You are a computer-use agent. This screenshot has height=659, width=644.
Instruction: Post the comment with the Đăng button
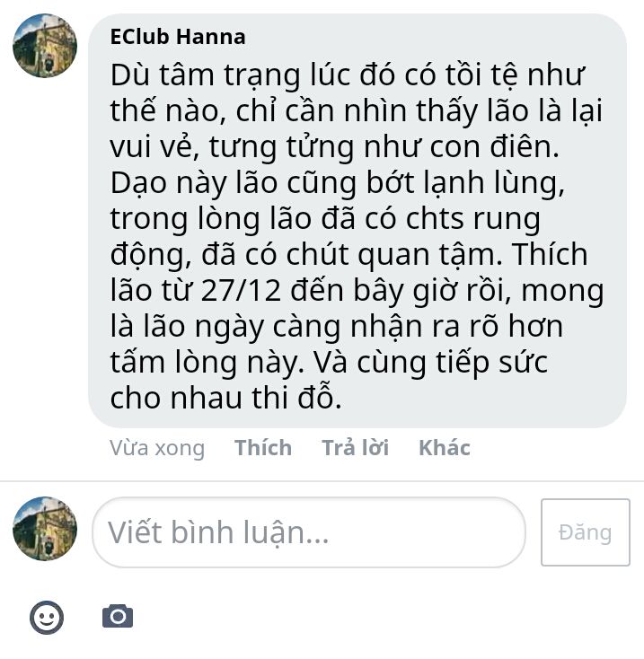[x=585, y=532]
